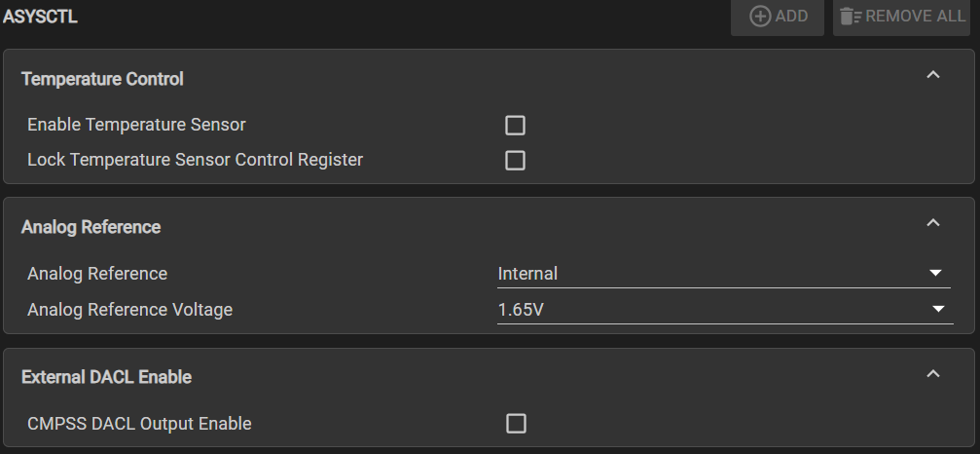
Task: Click the arrow beside the 1.65V value
Action: point(938,310)
